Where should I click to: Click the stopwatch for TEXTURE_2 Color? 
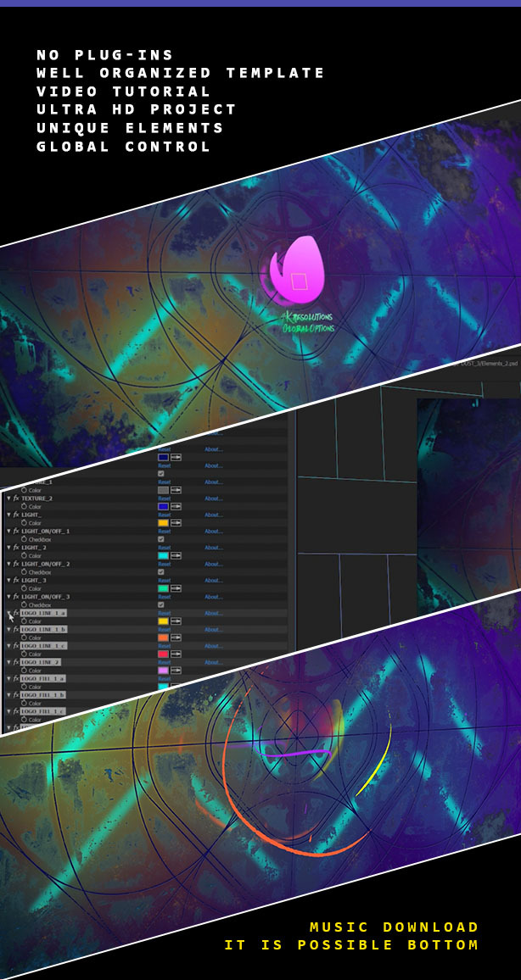24,506
